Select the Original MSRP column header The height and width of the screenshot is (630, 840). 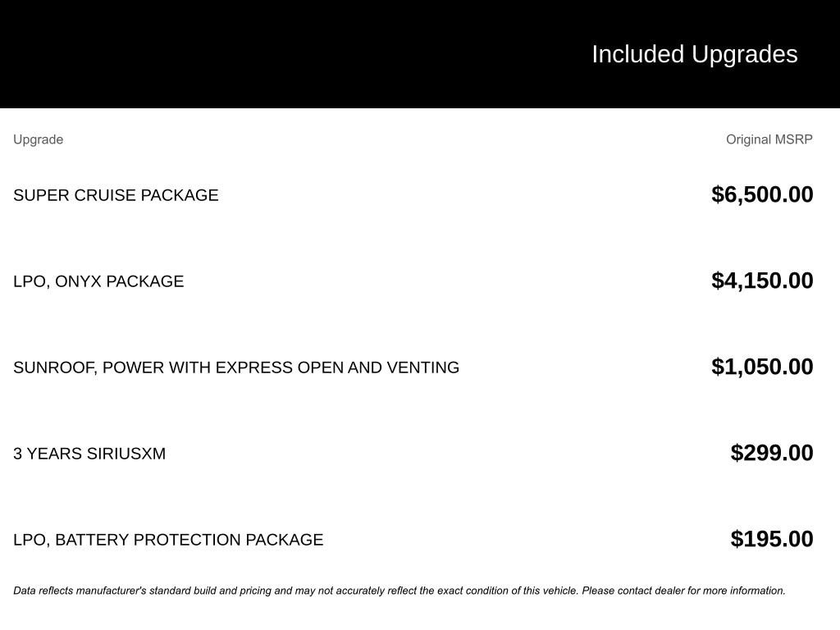[x=769, y=139]
